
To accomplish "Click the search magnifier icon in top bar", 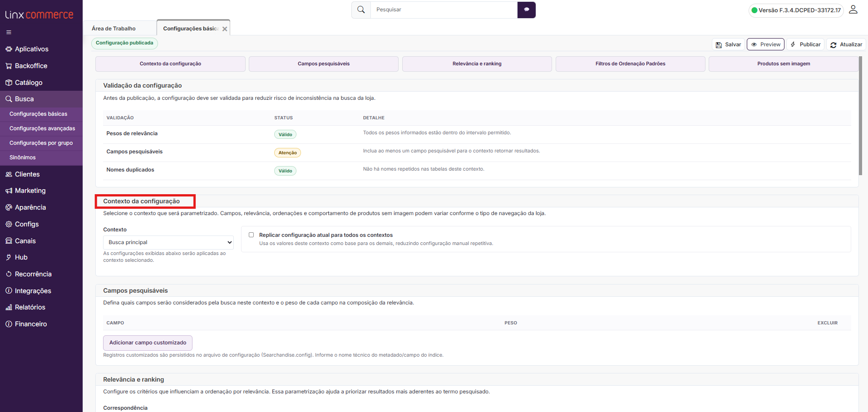I will (x=361, y=10).
